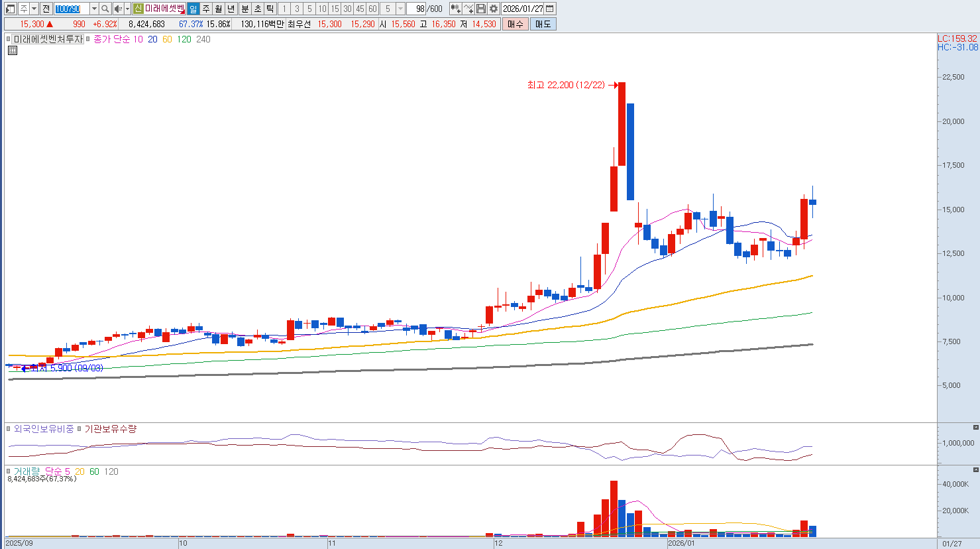Click the add line indicator icon
The image size is (980, 549).
tap(468, 9)
